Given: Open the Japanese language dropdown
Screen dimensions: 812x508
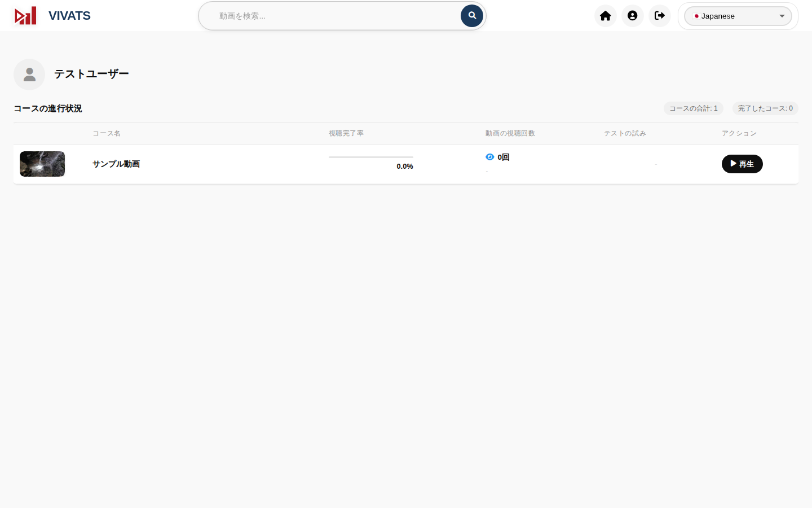Looking at the screenshot, I should click(x=738, y=16).
